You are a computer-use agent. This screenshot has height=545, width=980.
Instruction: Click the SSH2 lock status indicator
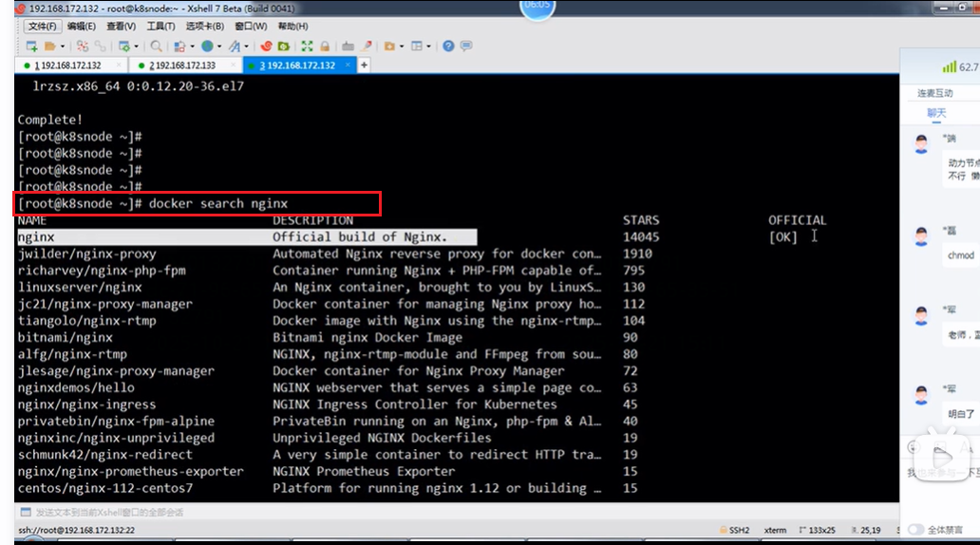(x=734, y=530)
